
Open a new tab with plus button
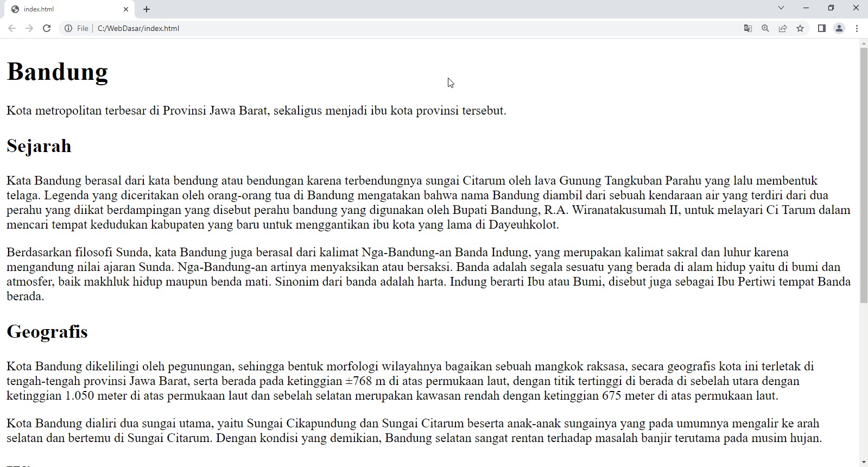(x=147, y=9)
